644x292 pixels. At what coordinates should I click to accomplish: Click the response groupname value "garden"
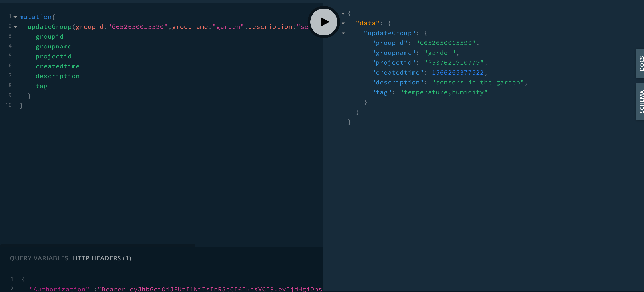[440, 53]
